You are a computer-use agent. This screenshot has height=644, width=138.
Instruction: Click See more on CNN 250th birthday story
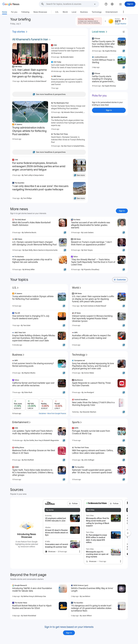pyautogui.click(x=79, y=175)
